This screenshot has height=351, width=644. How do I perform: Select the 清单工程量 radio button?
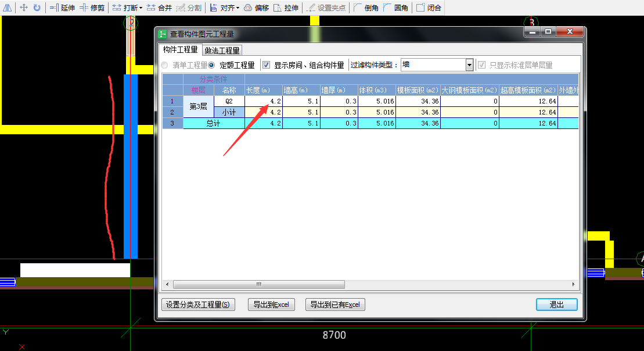[166, 65]
